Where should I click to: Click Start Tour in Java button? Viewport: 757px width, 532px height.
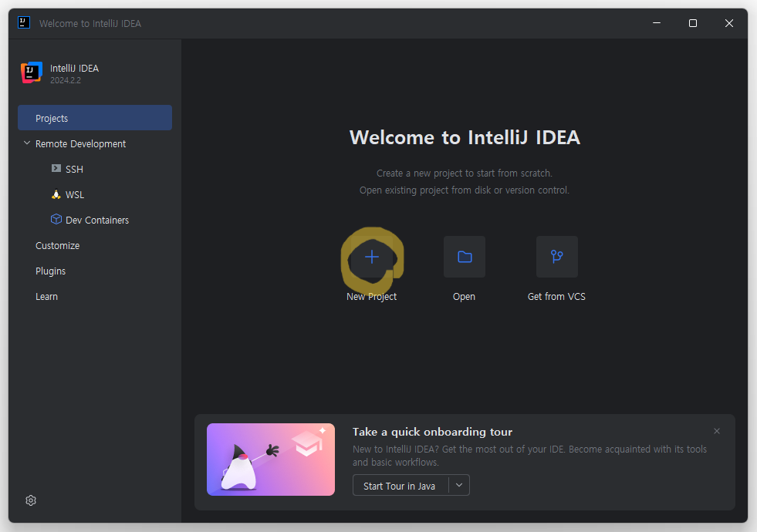click(400, 486)
